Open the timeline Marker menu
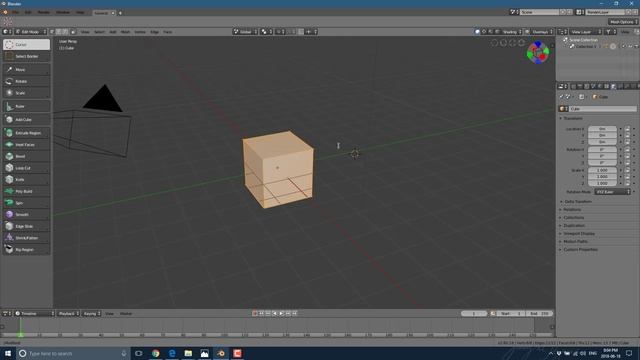640x360 pixels. point(126,313)
